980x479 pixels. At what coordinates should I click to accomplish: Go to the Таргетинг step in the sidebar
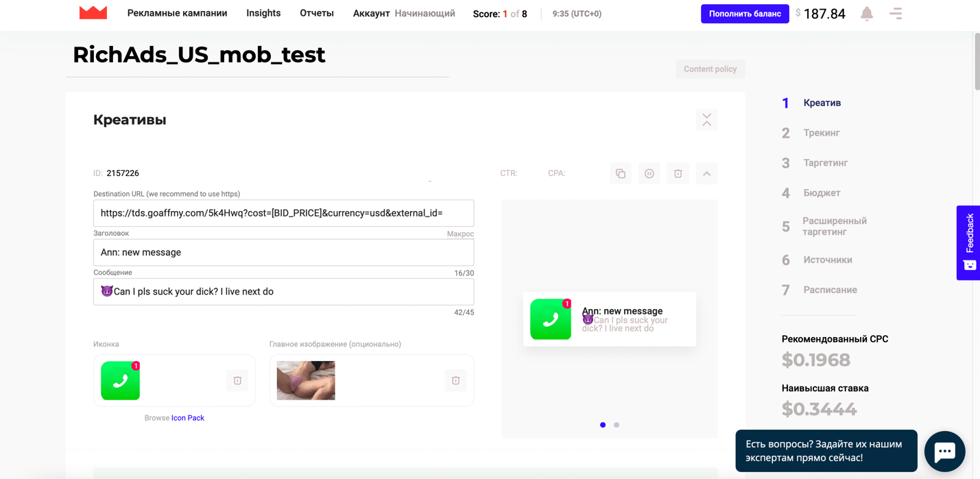tap(825, 163)
